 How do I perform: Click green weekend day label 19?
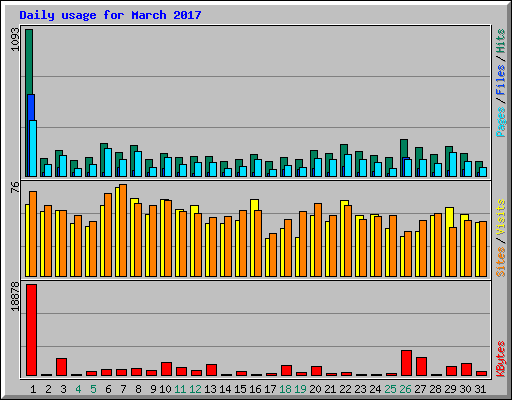(300, 389)
